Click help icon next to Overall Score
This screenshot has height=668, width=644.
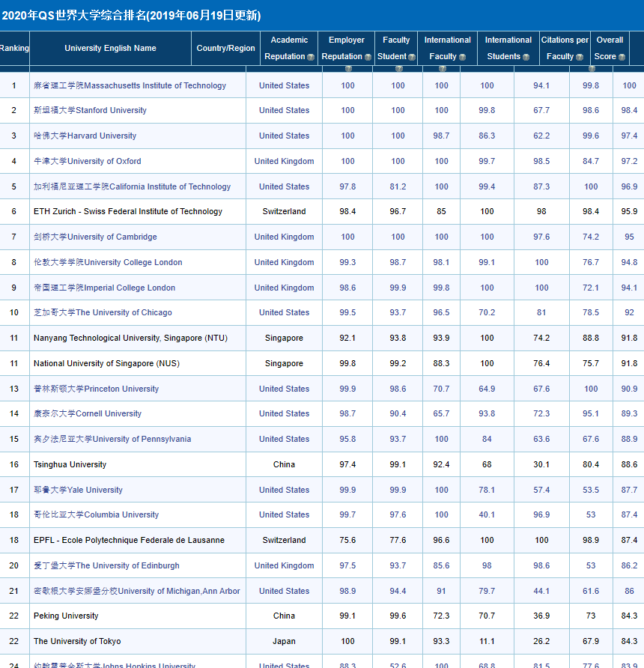pyautogui.click(x=622, y=57)
